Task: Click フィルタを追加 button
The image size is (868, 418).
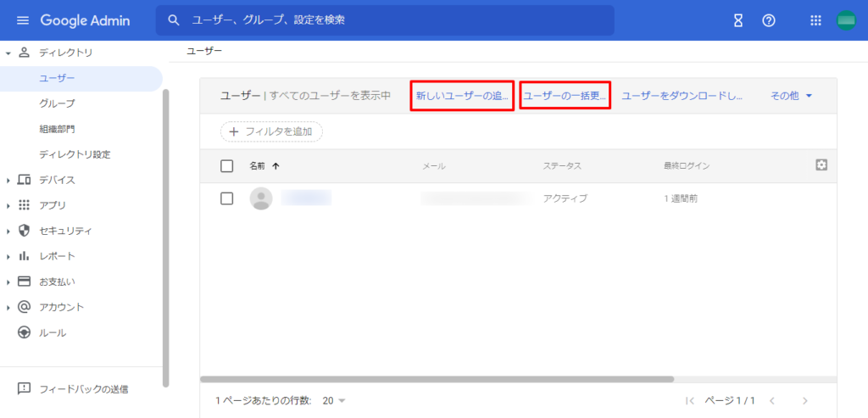Action: coord(272,131)
